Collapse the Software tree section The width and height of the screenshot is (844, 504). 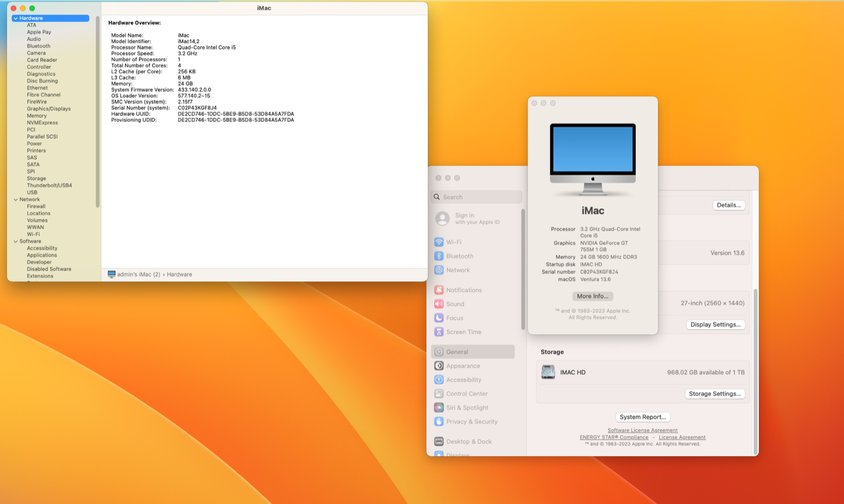tap(16, 241)
